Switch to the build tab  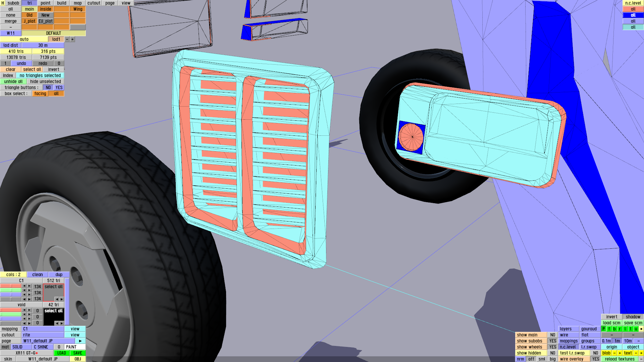62,3
